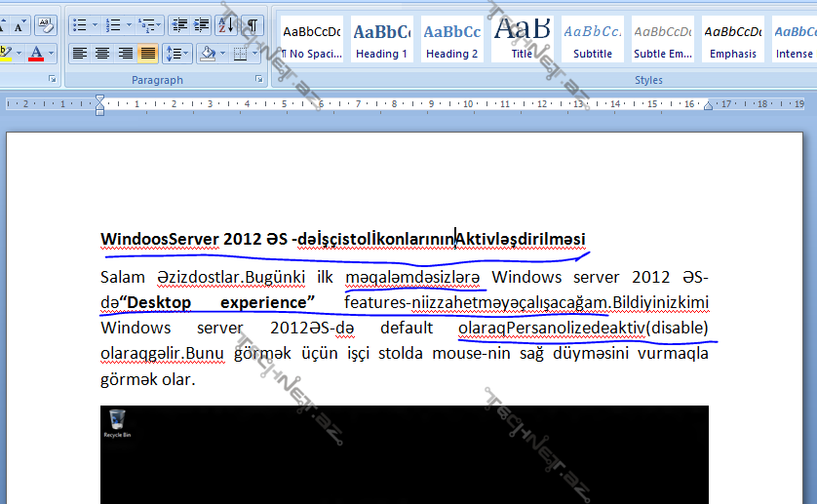Viewport: 817px width, 504px height.
Task: Expand the numbering library dropdown arrow
Action: click(129, 25)
